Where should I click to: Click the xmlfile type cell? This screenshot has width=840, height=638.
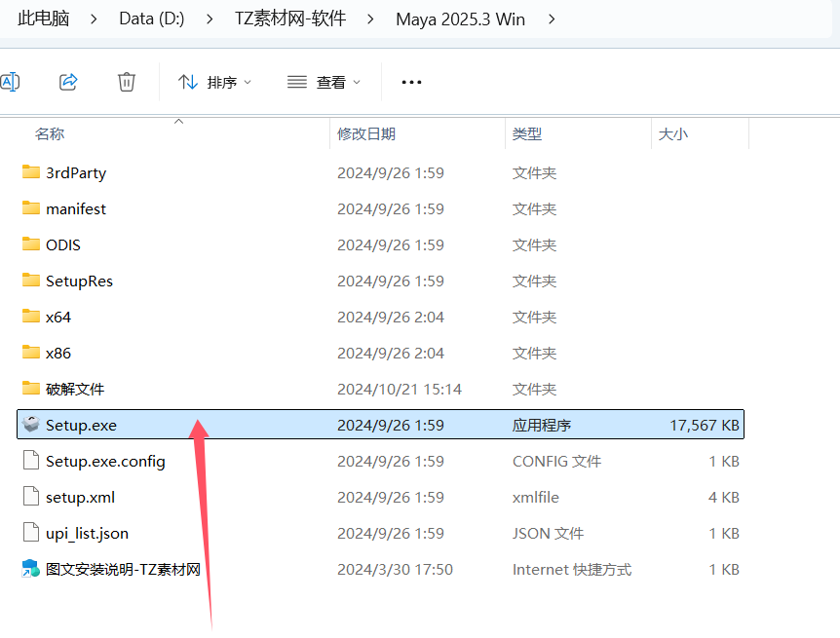[536, 497]
